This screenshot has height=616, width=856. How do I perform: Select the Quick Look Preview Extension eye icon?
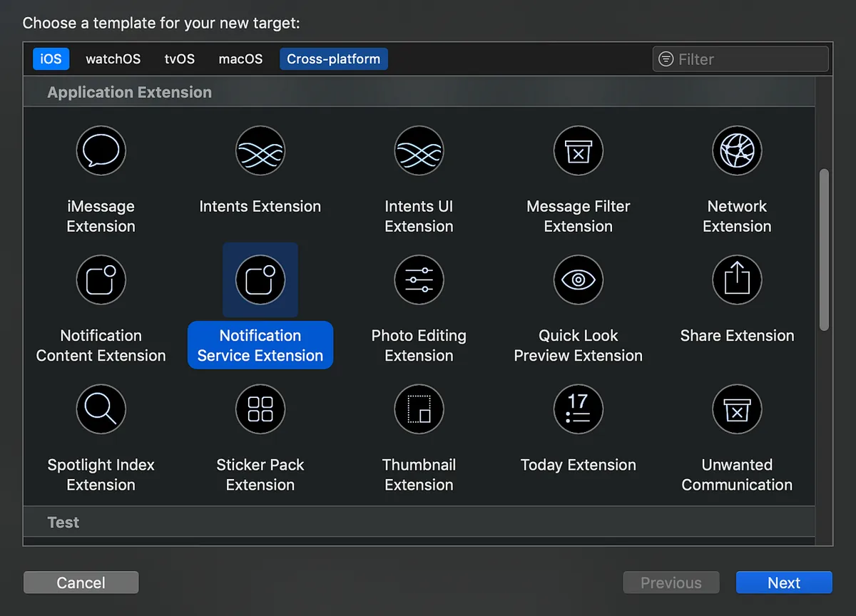[x=578, y=279]
